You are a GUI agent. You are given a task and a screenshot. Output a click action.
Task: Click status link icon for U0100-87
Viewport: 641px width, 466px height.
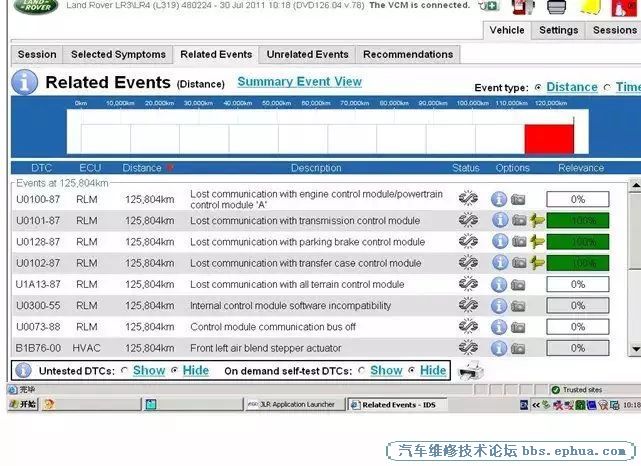(468, 199)
